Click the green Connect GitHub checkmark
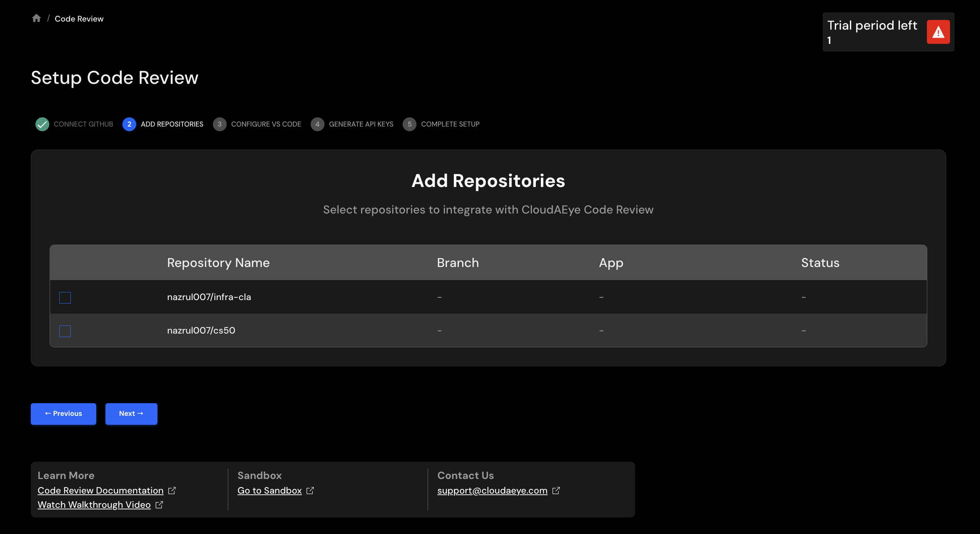Screen dimensions: 980x534 tap(42, 124)
